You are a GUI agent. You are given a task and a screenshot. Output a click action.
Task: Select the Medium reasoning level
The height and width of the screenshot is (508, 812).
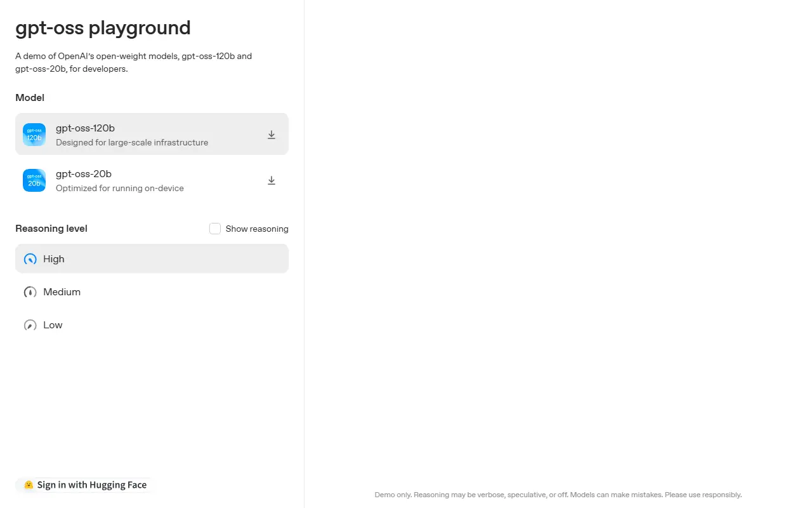pos(62,292)
